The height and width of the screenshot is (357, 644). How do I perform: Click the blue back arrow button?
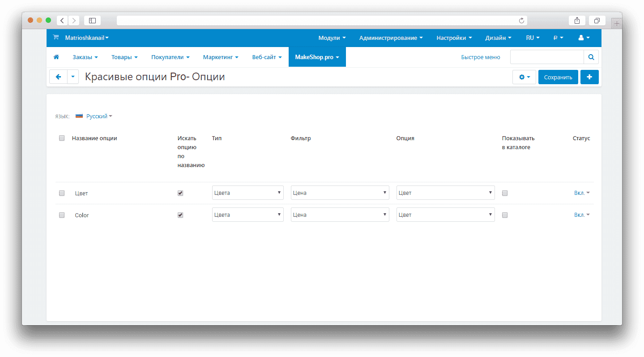(58, 77)
